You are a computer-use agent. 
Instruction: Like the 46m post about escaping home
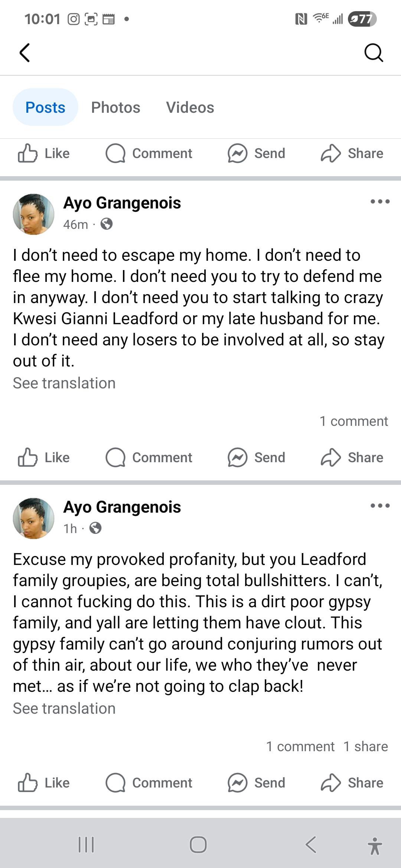tap(44, 457)
